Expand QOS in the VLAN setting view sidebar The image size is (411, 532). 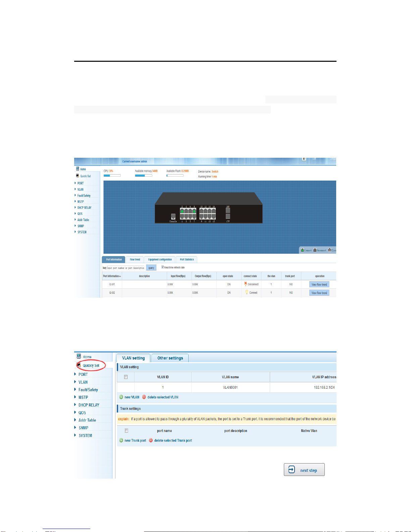(x=80, y=413)
